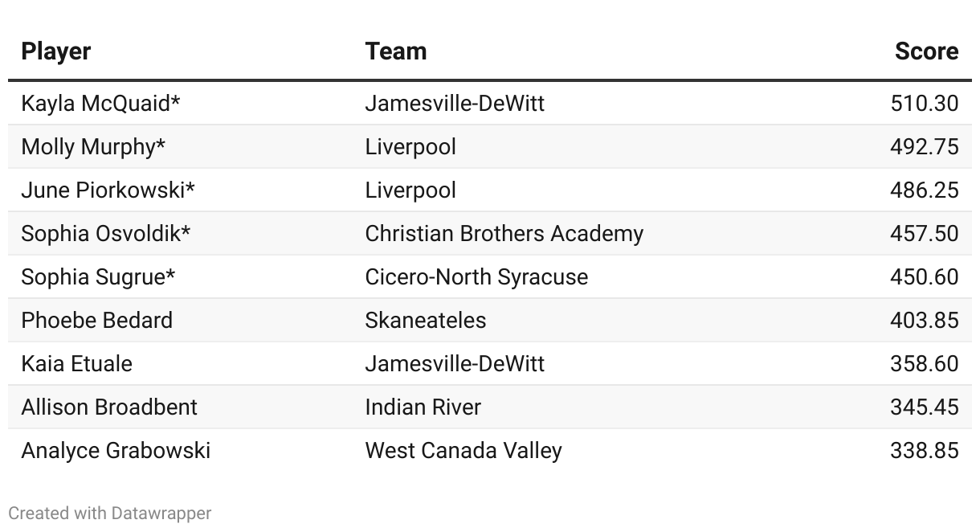This screenshot has width=980, height=532.
Task: Select Kayla McQuaid player name
Action: tap(101, 104)
